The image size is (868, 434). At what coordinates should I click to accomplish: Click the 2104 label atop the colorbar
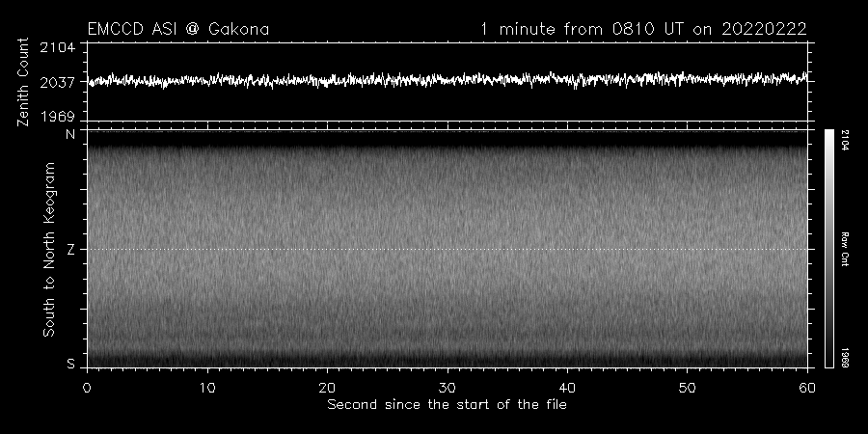click(845, 140)
